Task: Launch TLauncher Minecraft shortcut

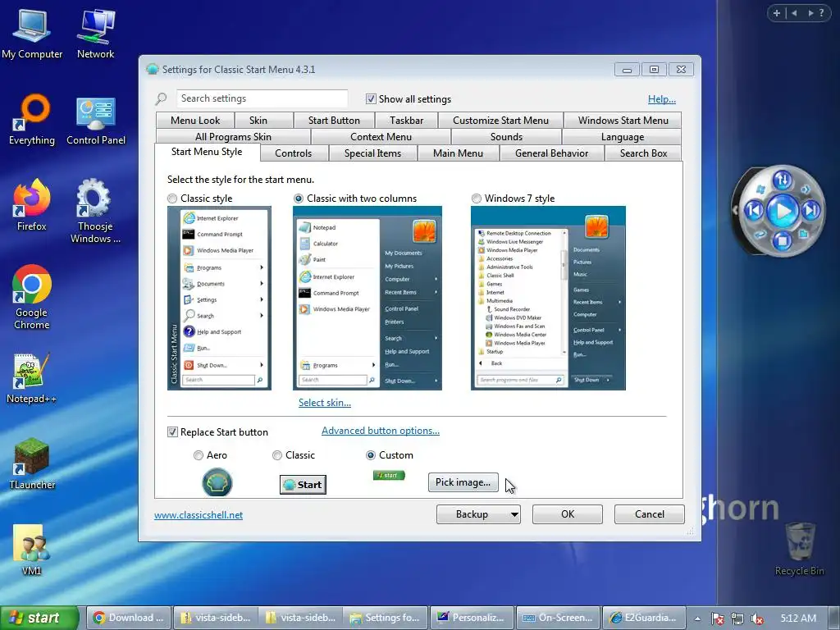Action: [x=32, y=463]
